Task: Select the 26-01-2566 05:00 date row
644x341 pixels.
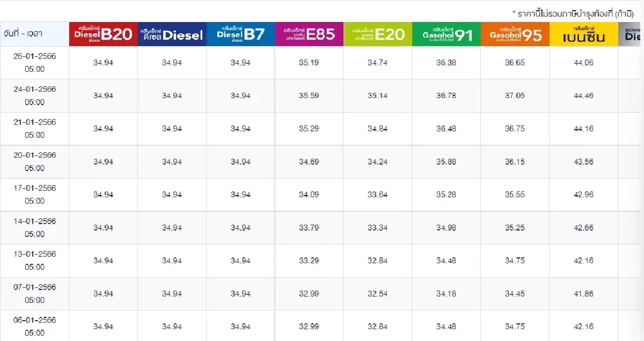Action: pos(34,63)
